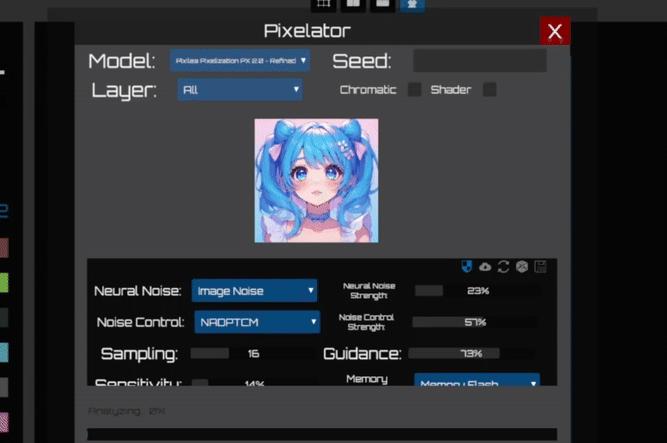Click the anime girl preview thumbnail
This screenshot has height=443, width=667.
point(316,180)
